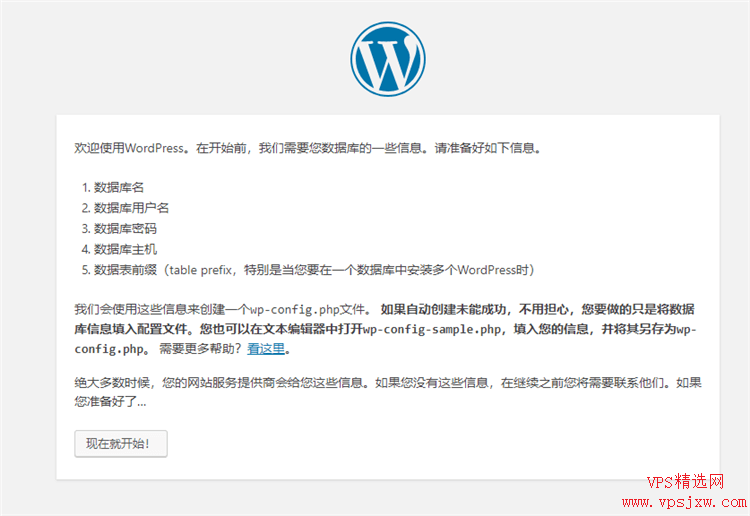Screen dimensions: 750x516
Task: Select the list item 数据库主机
Action: pyautogui.click(x=125, y=249)
